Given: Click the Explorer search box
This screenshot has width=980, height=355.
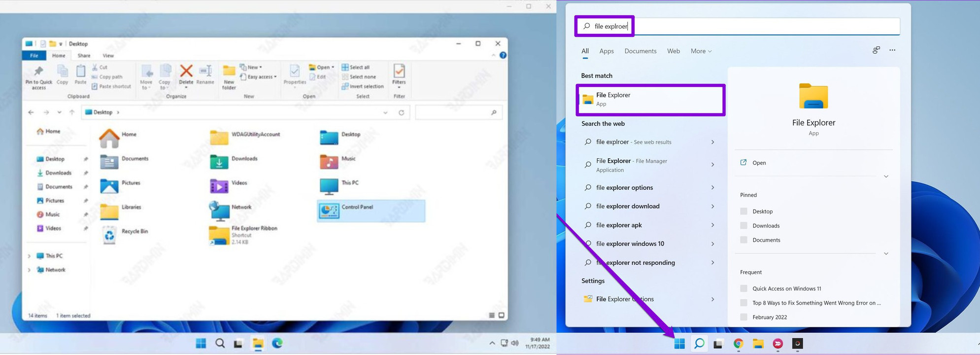Looking at the screenshot, I should (459, 112).
